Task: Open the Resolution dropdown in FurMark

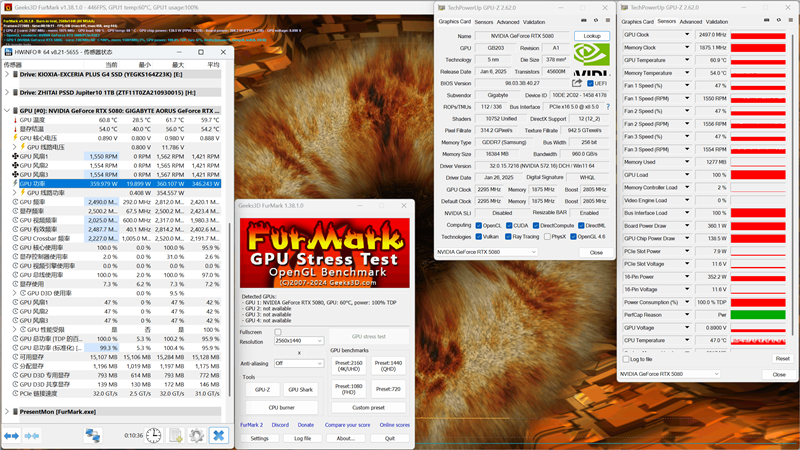Action: 298,341
